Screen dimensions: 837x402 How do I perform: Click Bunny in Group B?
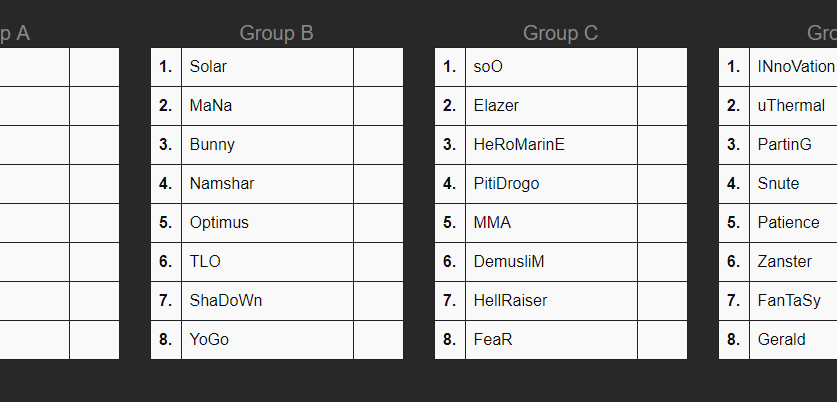[x=212, y=145]
